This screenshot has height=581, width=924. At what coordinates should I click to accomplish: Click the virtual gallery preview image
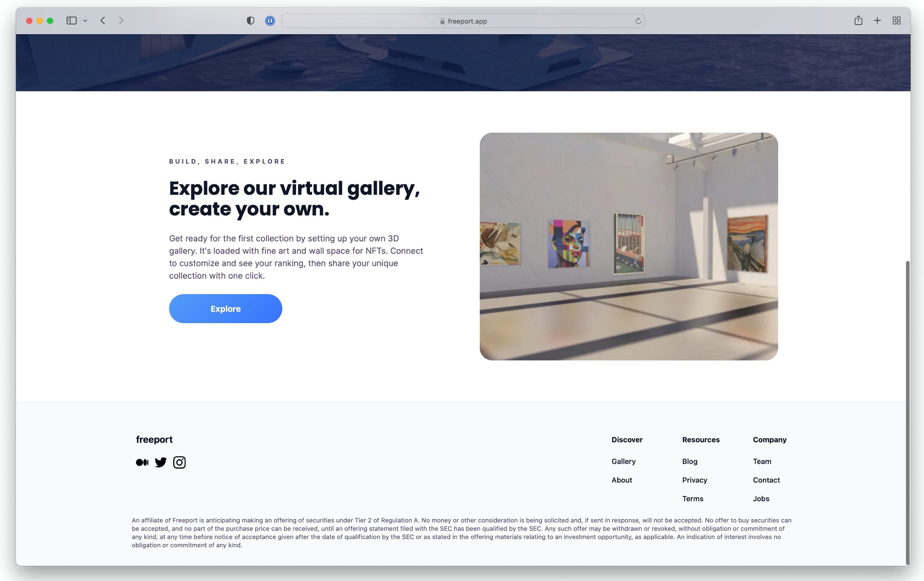pyautogui.click(x=629, y=246)
